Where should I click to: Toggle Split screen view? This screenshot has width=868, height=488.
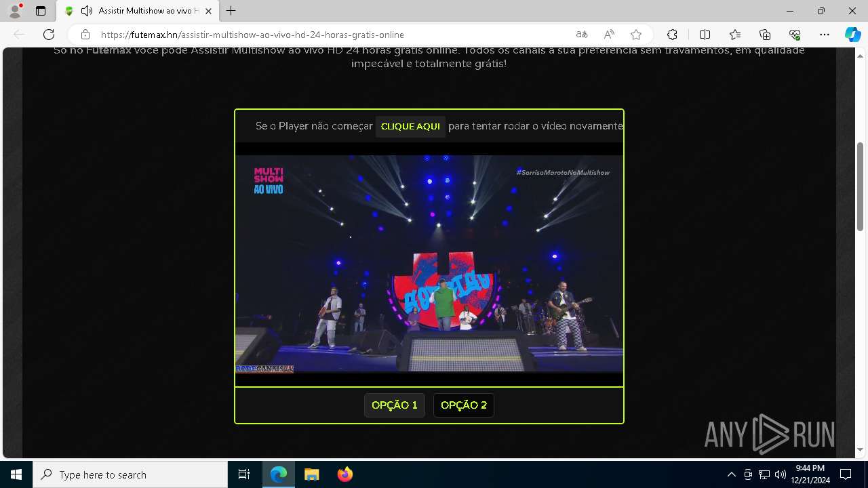pyautogui.click(x=705, y=35)
